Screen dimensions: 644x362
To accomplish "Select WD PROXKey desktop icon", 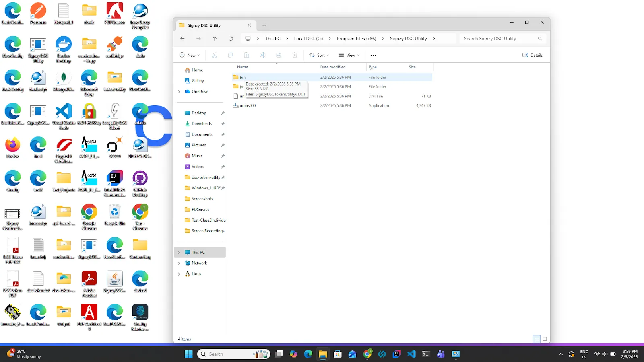I will coord(89,114).
